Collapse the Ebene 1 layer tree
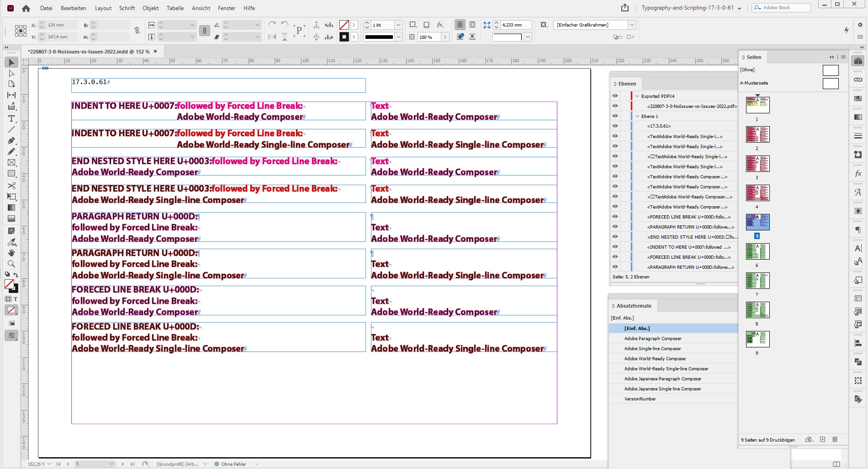The image size is (868, 469). tap(637, 116)
